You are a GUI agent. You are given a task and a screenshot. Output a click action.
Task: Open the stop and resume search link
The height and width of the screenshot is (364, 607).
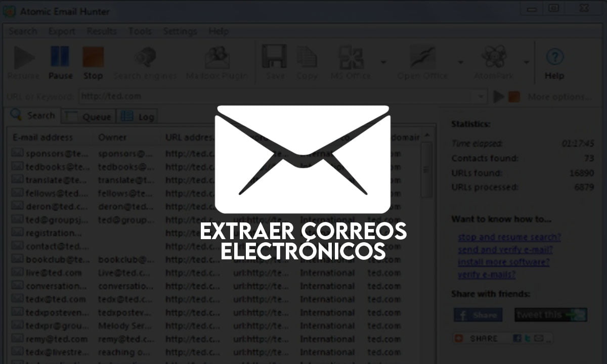[x=509, y=237]
